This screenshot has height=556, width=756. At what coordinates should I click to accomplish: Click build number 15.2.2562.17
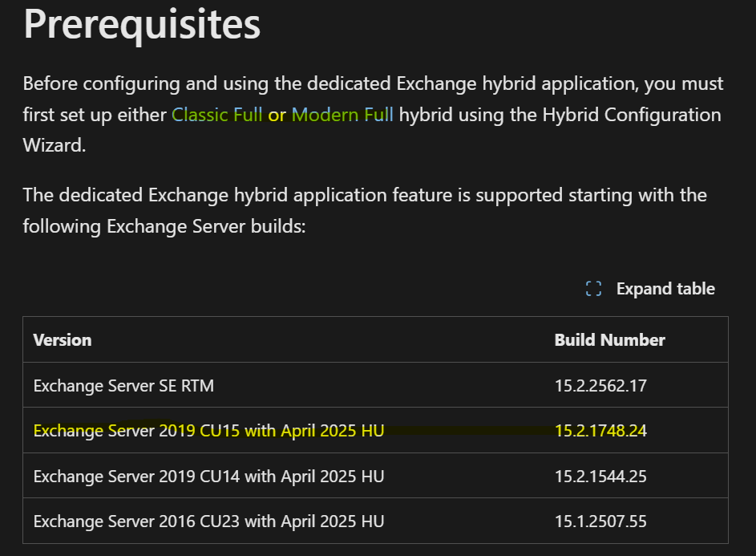[600, 386]
